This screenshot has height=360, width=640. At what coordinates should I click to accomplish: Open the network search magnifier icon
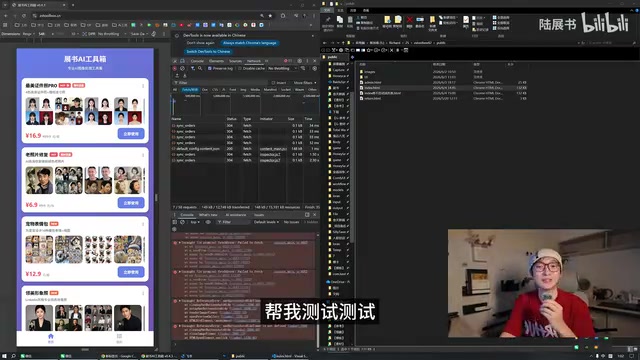pos(200,69)
